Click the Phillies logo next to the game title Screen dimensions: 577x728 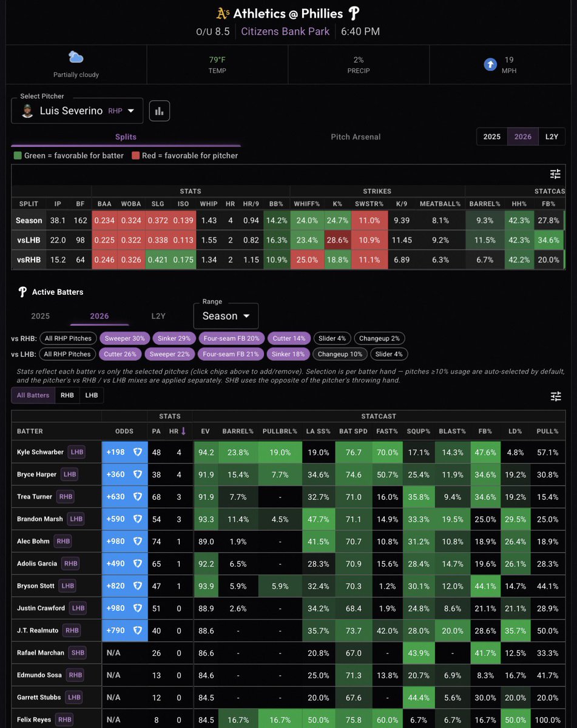354,13
